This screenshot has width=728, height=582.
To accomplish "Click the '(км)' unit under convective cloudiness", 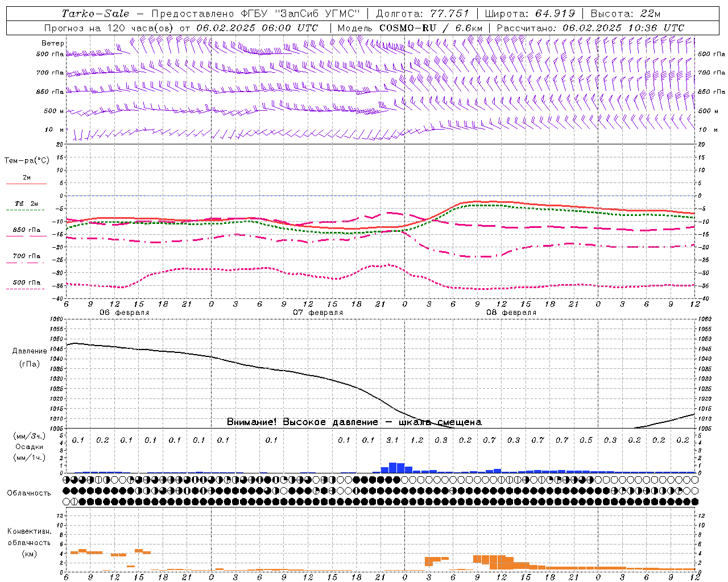I will (x=29, y=554).
